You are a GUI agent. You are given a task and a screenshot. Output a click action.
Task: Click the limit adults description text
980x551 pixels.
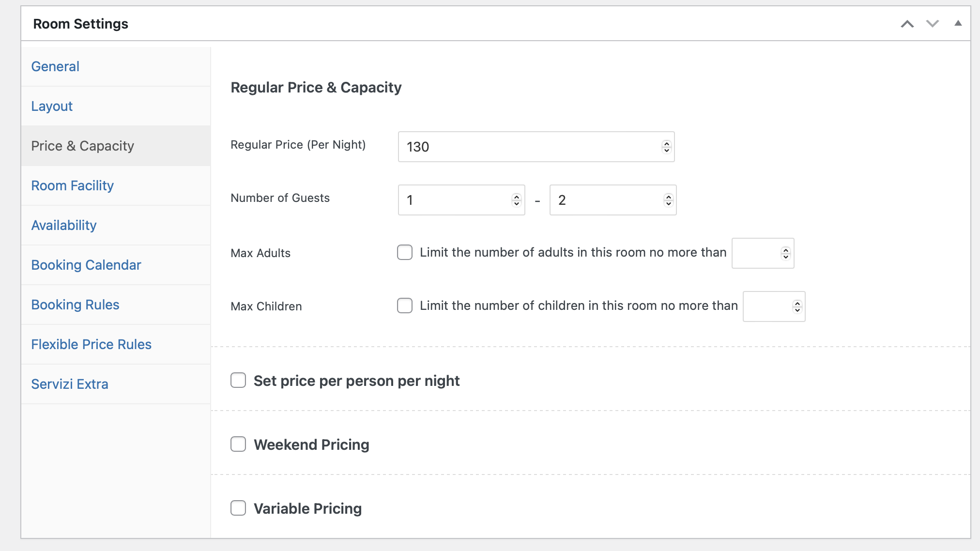[573, 252]
